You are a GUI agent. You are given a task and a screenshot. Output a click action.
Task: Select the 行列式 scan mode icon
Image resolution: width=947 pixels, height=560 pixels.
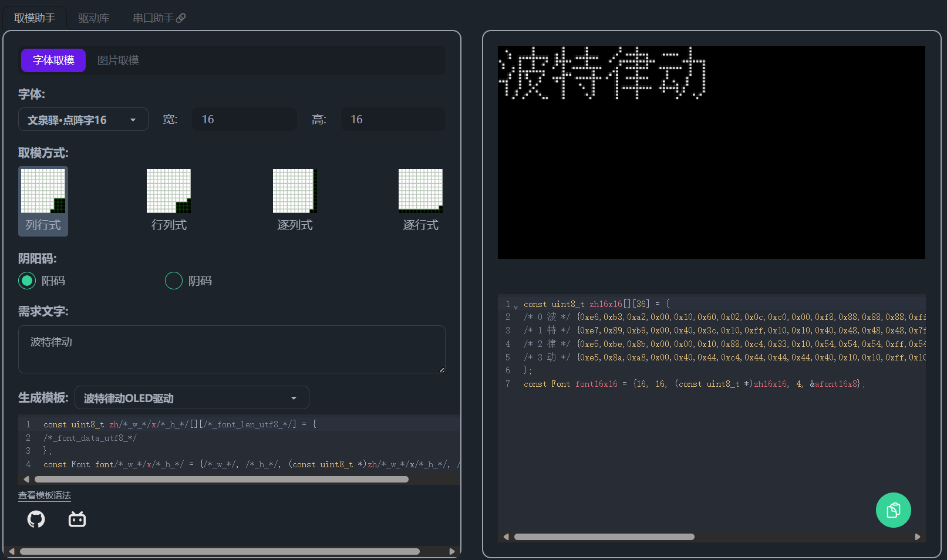click(168, 191)
